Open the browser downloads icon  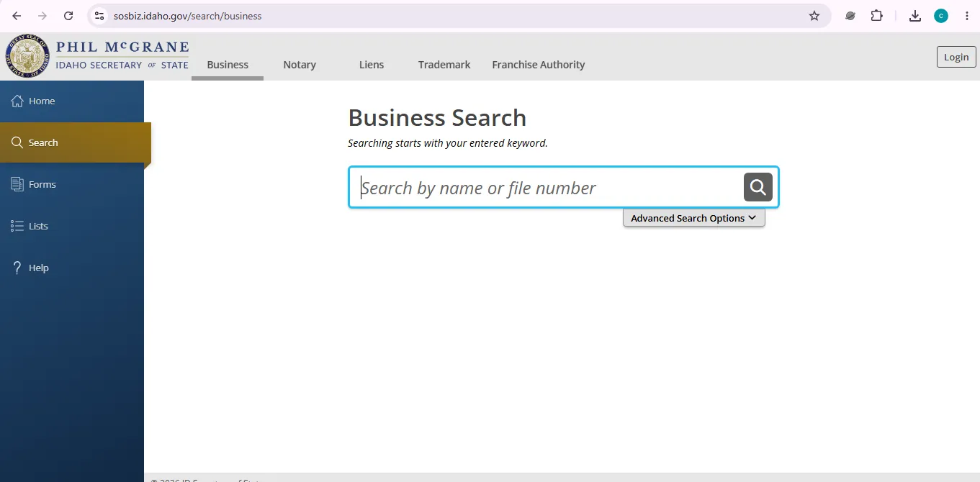915,16
